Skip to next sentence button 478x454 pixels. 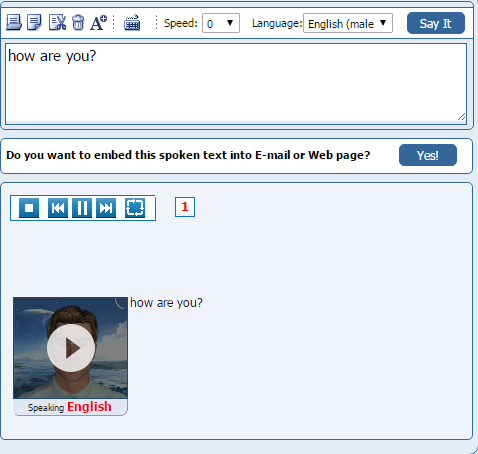(x=106, y=208)
